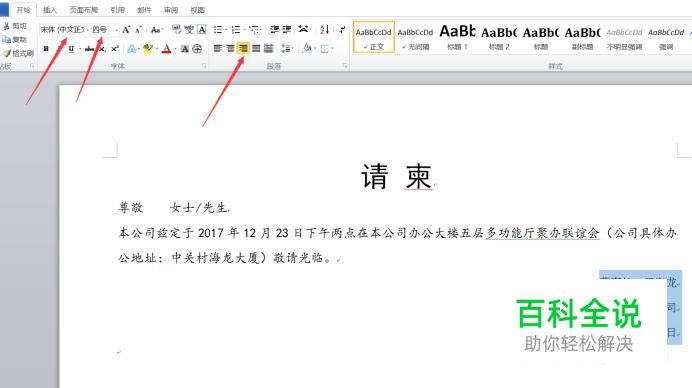Click the Multilevel List icon
The image size is (692, 388).
(254, 30)
